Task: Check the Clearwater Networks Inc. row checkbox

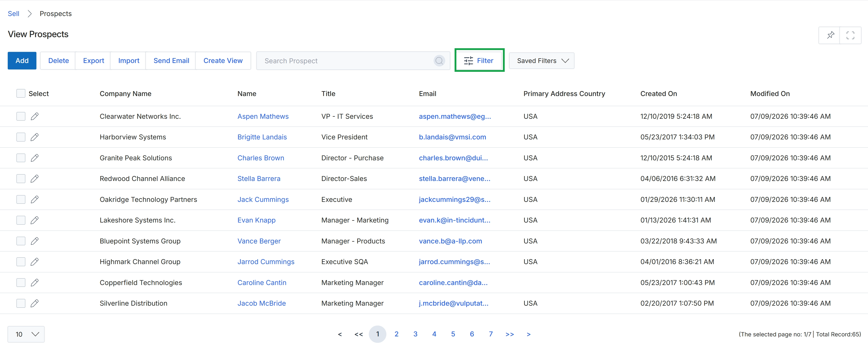Action: pos(21,116)
